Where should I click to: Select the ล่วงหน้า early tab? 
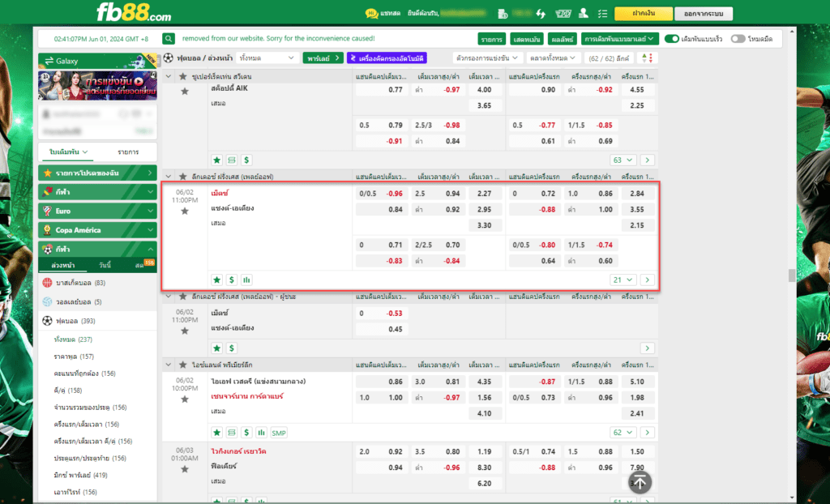point(63,265)
